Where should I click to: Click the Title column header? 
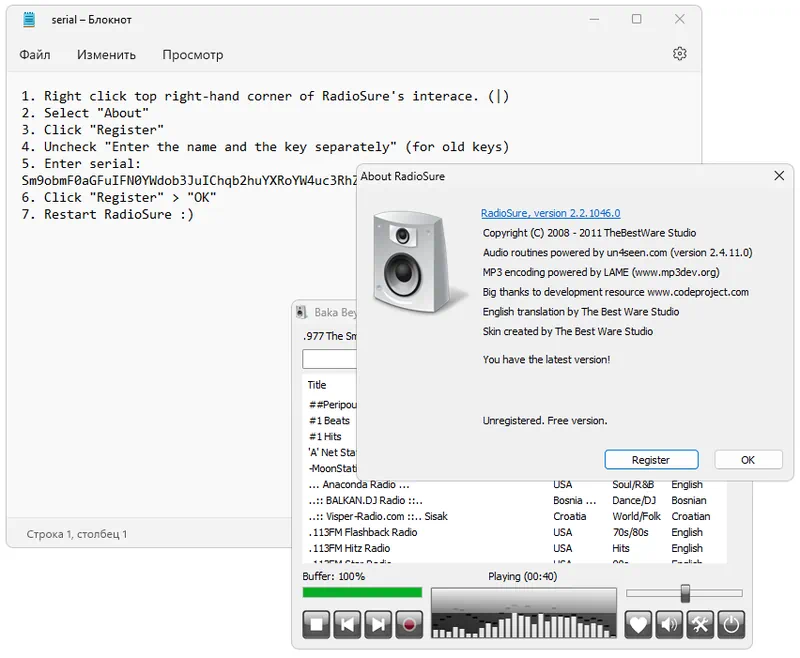click(x=317, y=385)
